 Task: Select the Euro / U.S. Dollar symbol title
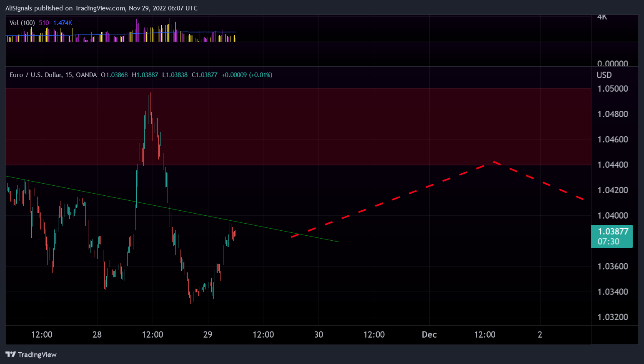(x=53, y=75)
